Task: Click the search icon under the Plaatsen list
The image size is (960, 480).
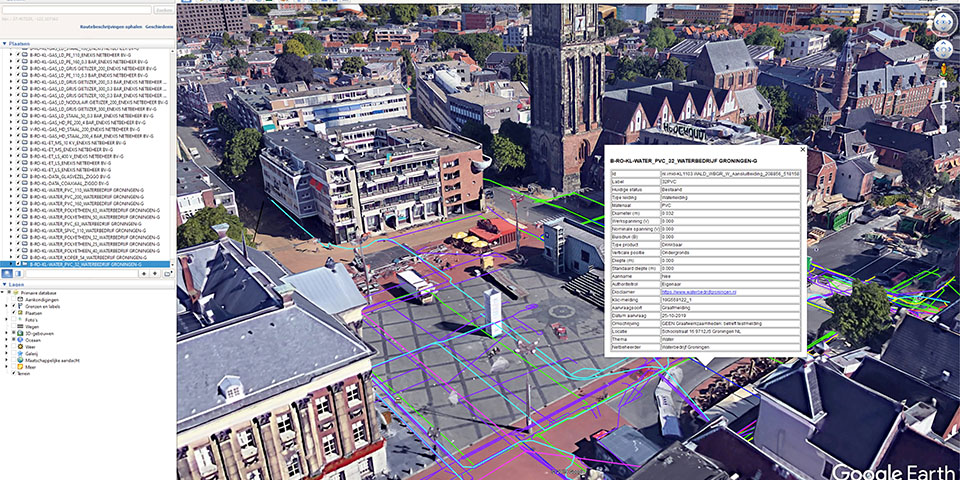Action: (x=7, y=274)
